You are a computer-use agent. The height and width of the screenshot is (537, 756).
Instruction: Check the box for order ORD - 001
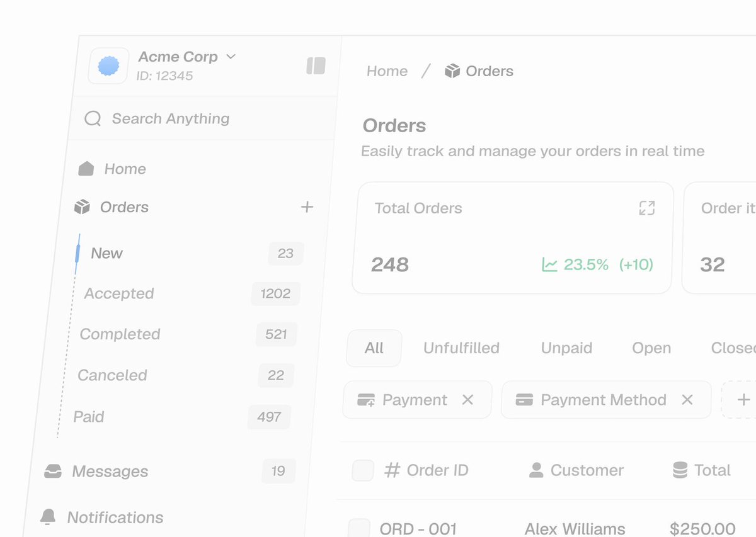click(x=359, y=528)
